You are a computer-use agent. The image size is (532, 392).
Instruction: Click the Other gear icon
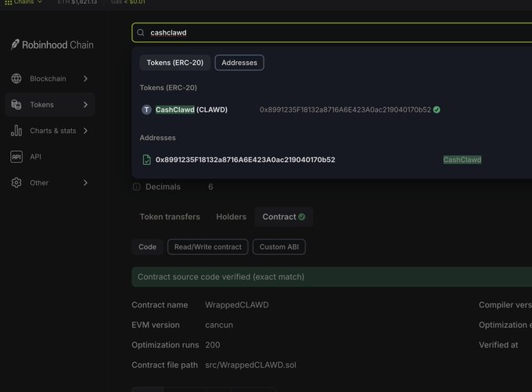coord(16,182)
